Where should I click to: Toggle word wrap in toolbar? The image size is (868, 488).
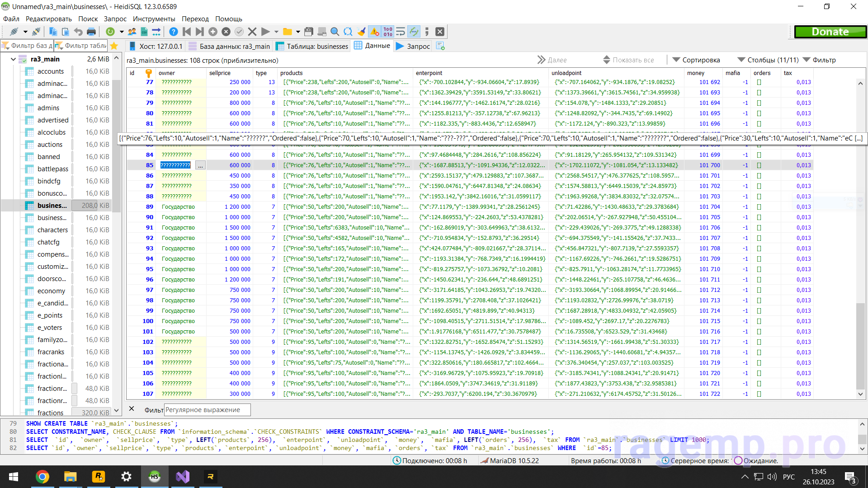tap(401, 32)
